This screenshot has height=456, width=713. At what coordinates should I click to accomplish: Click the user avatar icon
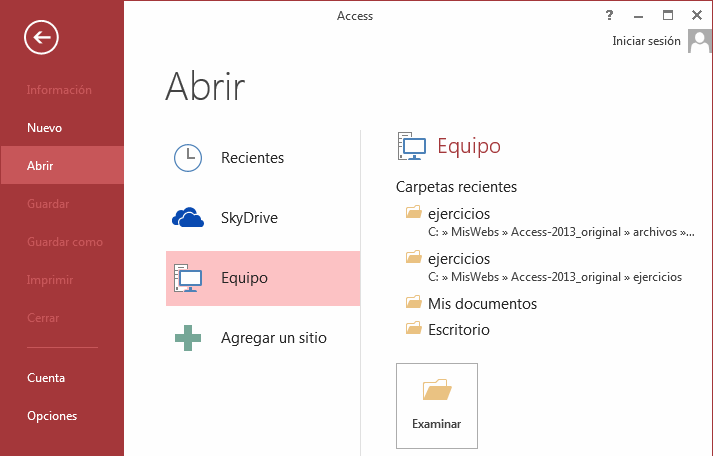click(x=700, y=42)
